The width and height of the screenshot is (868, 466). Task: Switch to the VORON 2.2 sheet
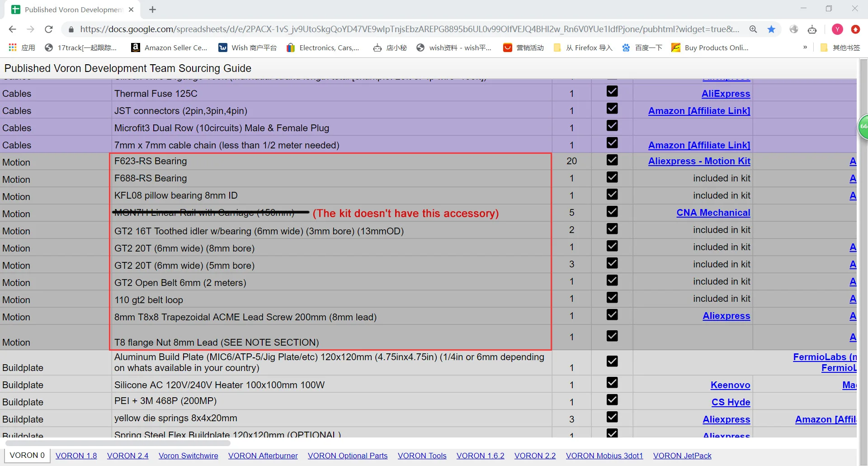pyautogui.click(x=535, y=456)
